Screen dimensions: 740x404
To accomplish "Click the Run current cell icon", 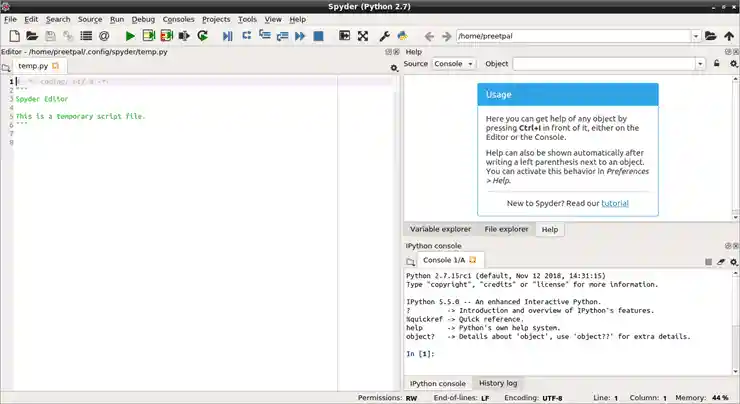I will click(149, 36).
